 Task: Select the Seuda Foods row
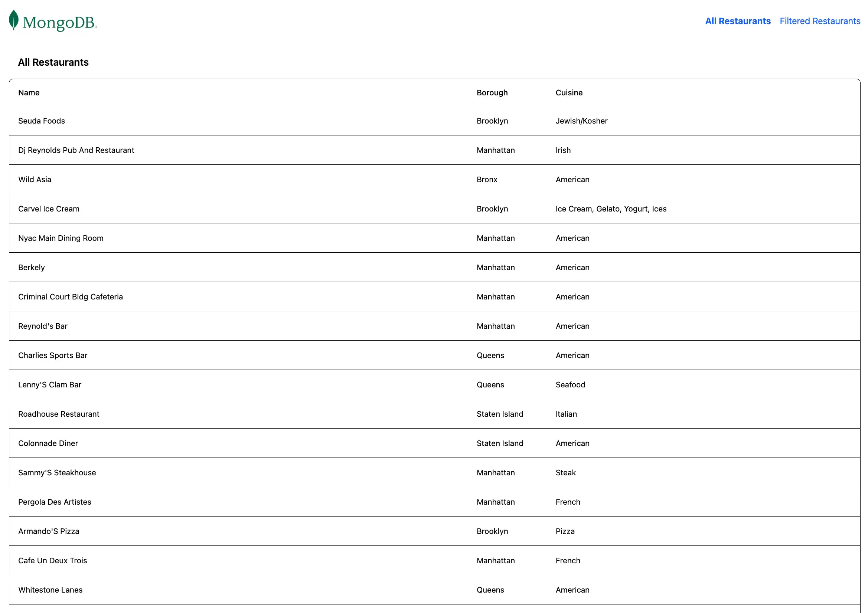(42, 121)
